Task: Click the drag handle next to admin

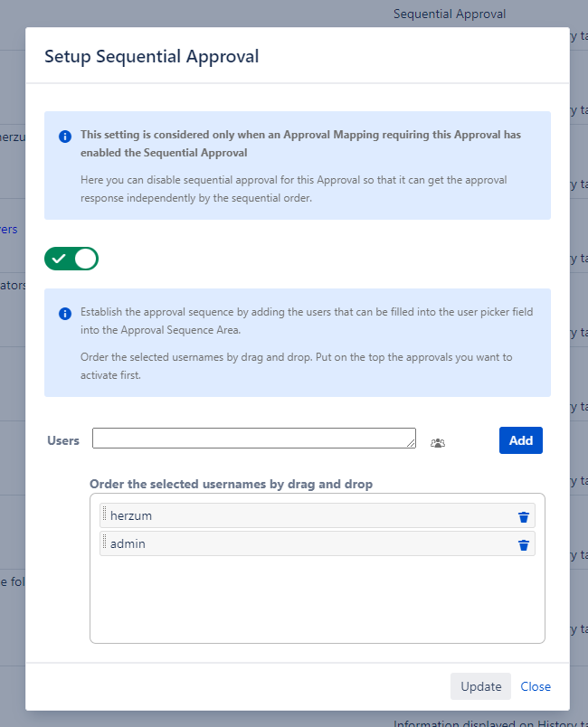Action: pos(104,543)
